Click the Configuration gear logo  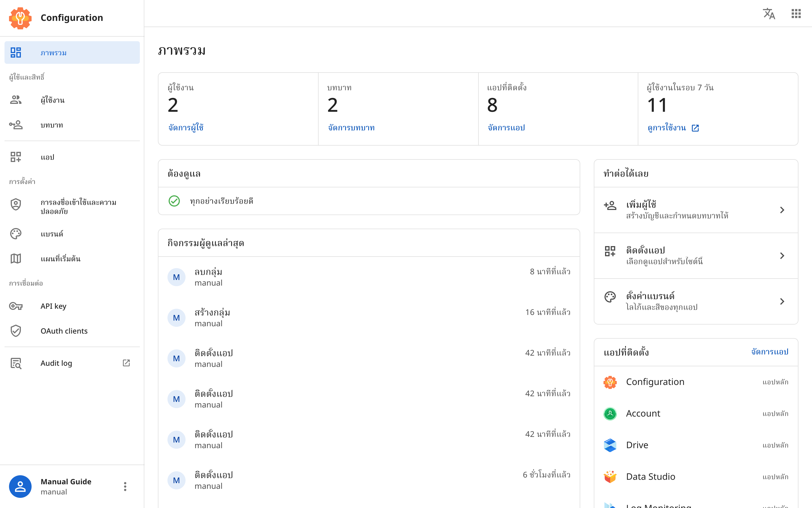[x=20, y=18]
